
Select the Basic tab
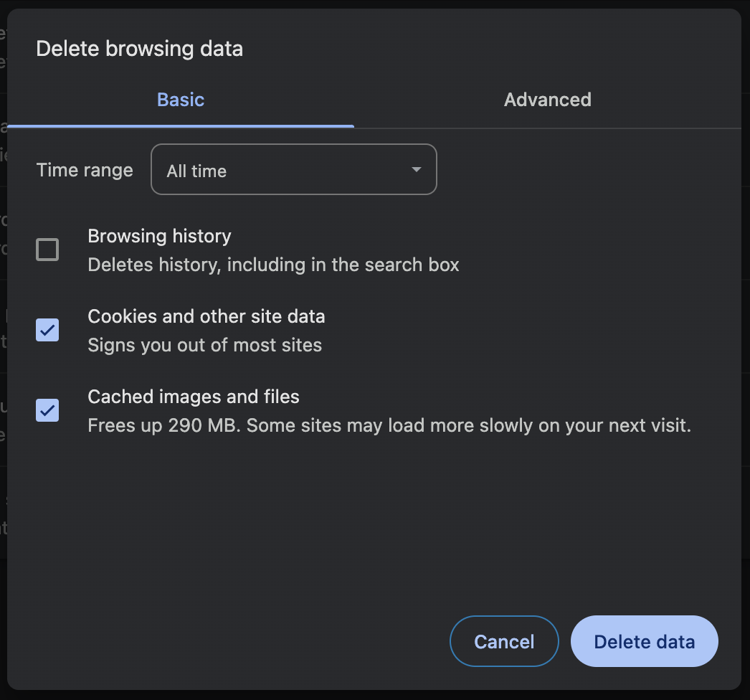tap(180, 100)
